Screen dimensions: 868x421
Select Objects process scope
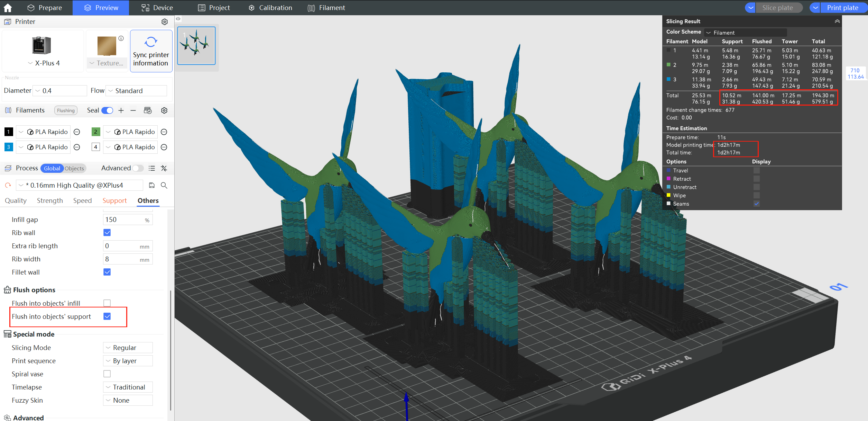click(74, 168)
